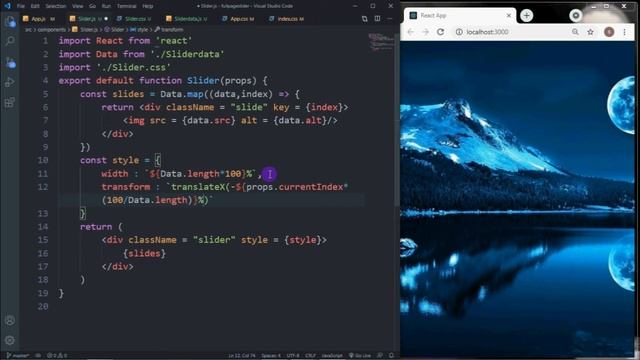Viewport: 640px width, 360px height.
Task: View site information icon in address bar
Action: [459, 32]
